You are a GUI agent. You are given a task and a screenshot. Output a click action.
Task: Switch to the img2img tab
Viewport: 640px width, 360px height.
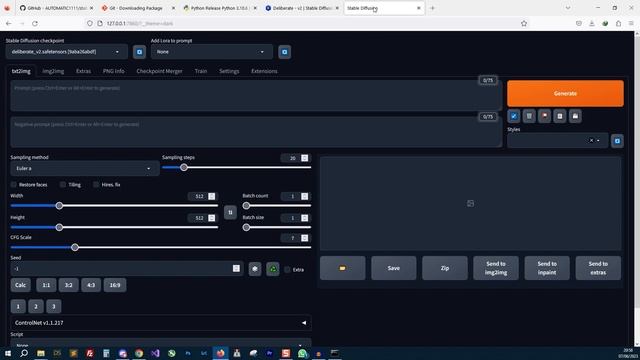(x=53, y=71)
